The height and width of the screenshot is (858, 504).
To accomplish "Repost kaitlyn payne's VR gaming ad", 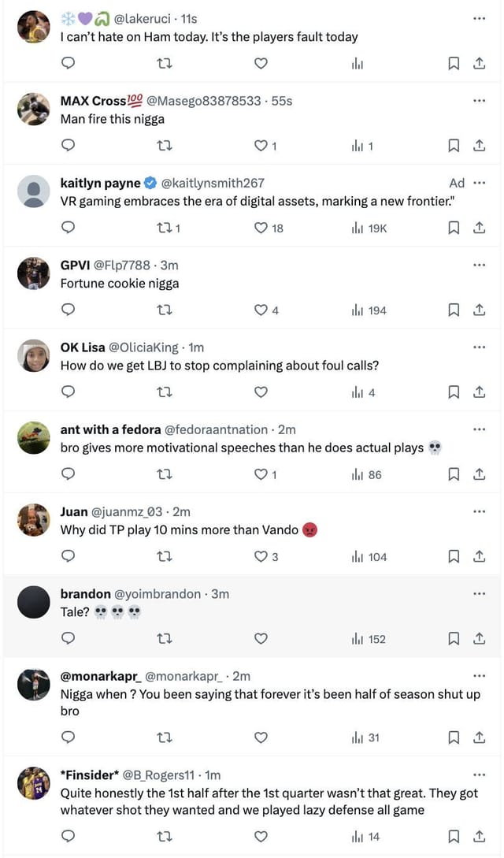I will [165, 228].
